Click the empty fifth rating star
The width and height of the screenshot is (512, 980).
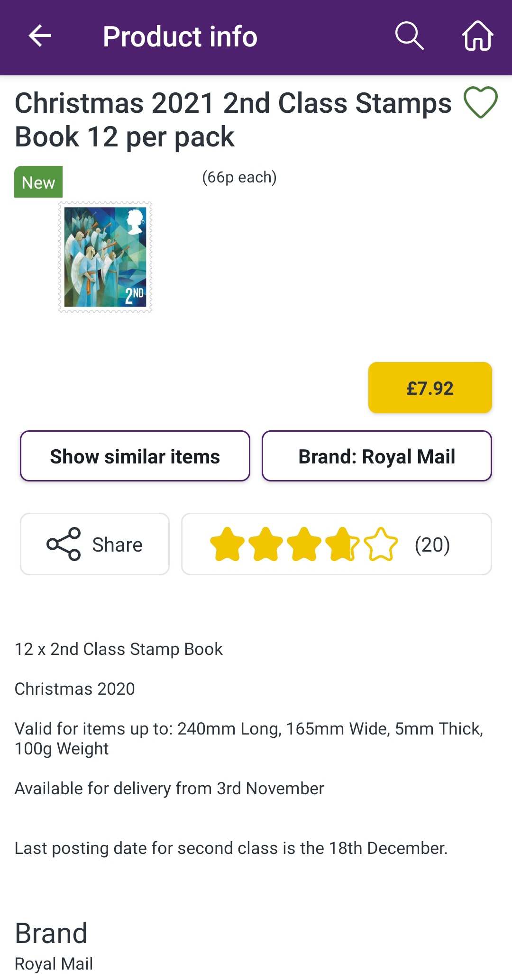click(381, 544)
